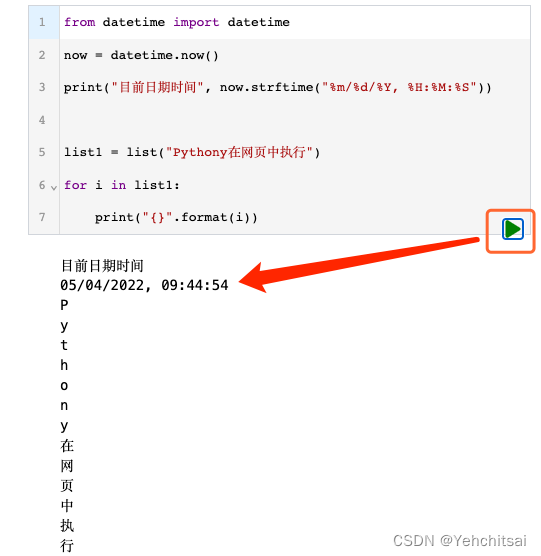Click the 05/04/2022, 09:44:54 output line
Screen dimensions: 541x556
(x=144, y=285)
